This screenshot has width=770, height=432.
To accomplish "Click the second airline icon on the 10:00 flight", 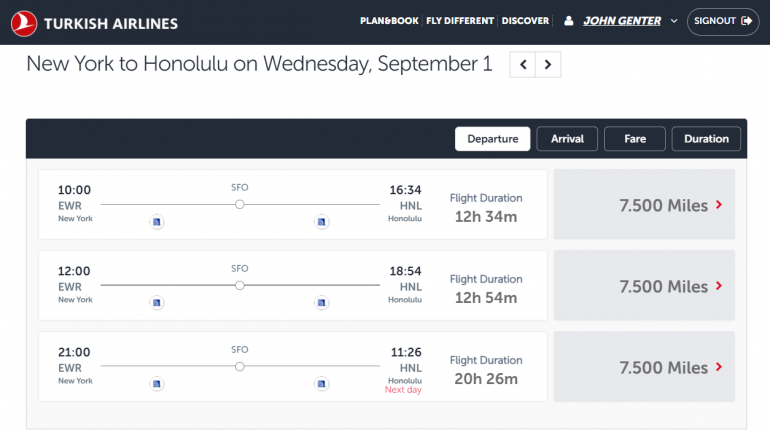I will point(321,221).
